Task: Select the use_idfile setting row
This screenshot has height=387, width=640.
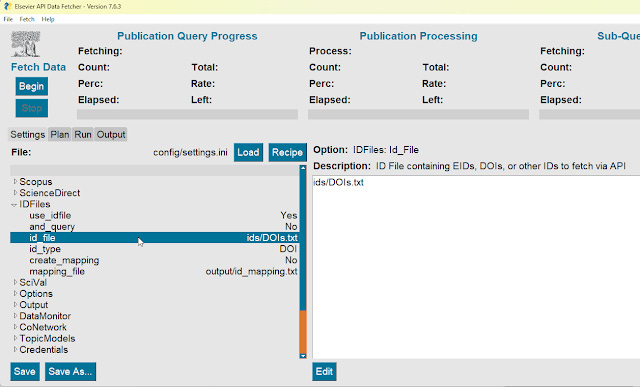Action: [x=155, y=215]
